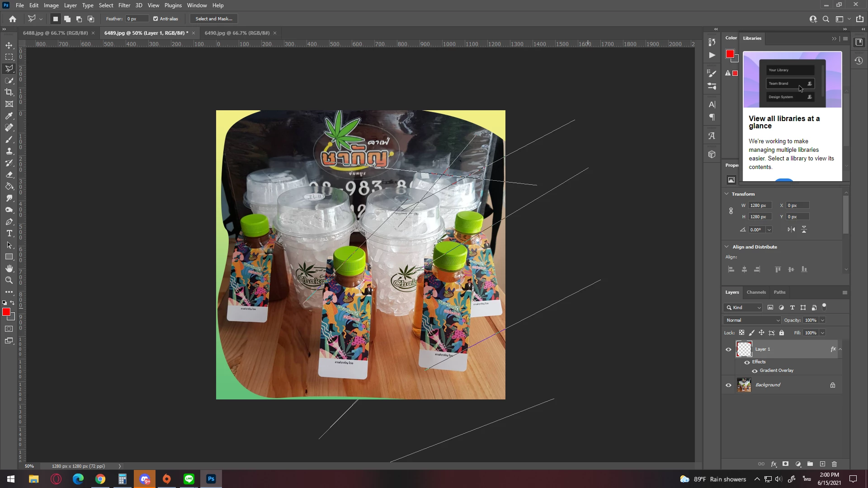Screen dimensions: 868x488
Task: Select the Eyedropper tool
Action: coord(9,116)
